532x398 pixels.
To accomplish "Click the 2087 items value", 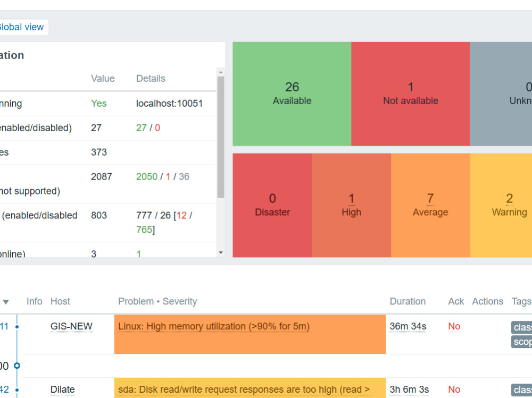I will [x=102, y=176].
